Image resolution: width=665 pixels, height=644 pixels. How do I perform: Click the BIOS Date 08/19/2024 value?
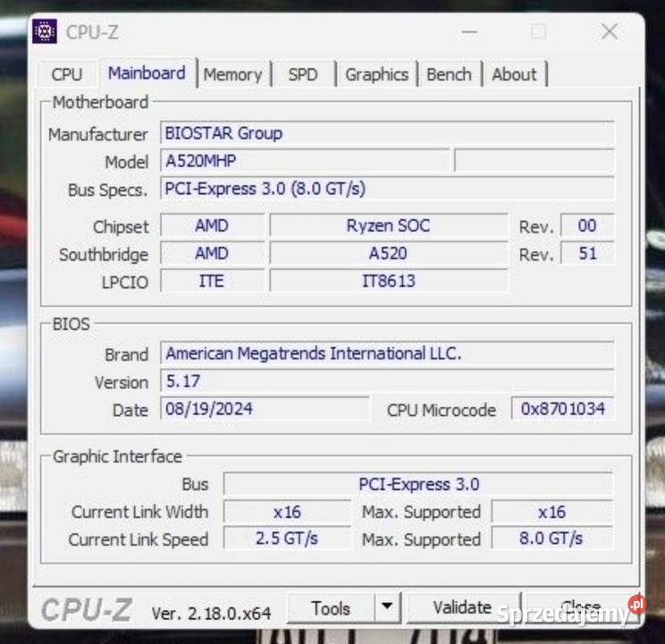(265, 409)
